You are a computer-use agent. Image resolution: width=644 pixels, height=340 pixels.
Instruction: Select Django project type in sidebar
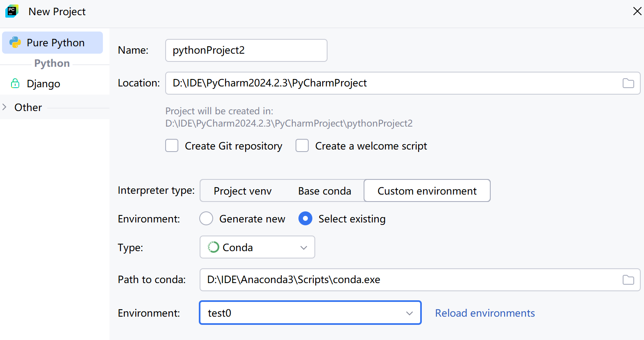43,84
